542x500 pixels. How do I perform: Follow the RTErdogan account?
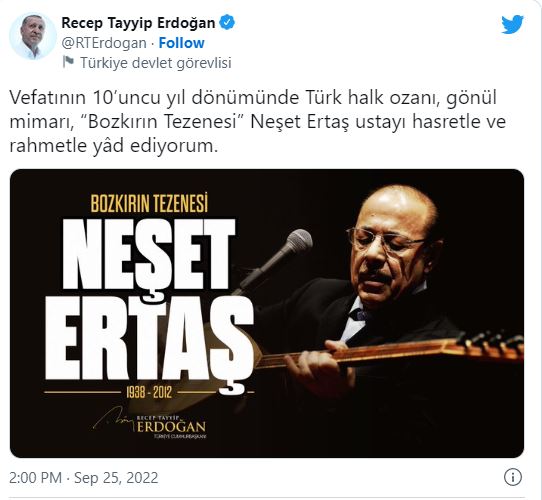click(181, 43)
